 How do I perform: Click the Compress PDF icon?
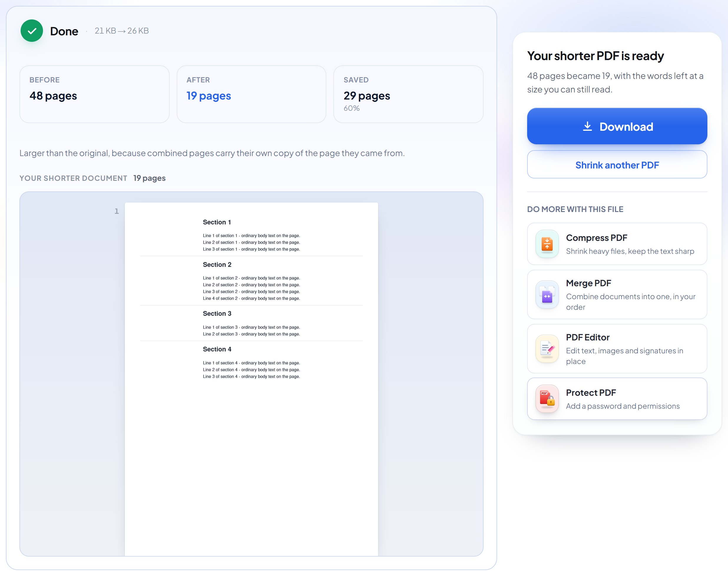[x=547, y=244]
